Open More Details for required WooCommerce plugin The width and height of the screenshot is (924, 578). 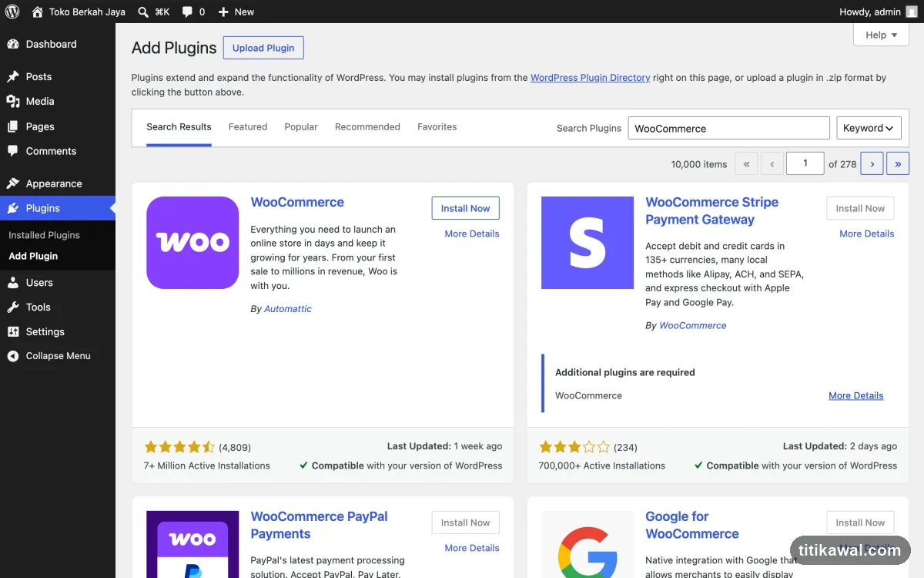pos(855,395)
